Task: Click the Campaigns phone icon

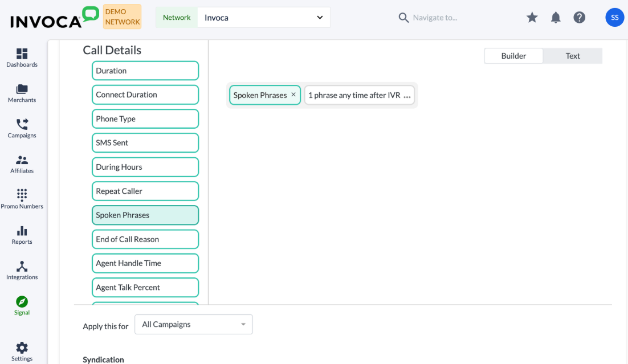Action: (22, 126)
